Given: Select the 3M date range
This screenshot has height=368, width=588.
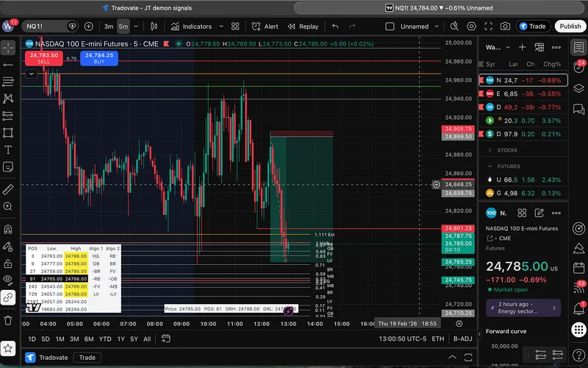Looking at the screenshot, I should 74,339.
